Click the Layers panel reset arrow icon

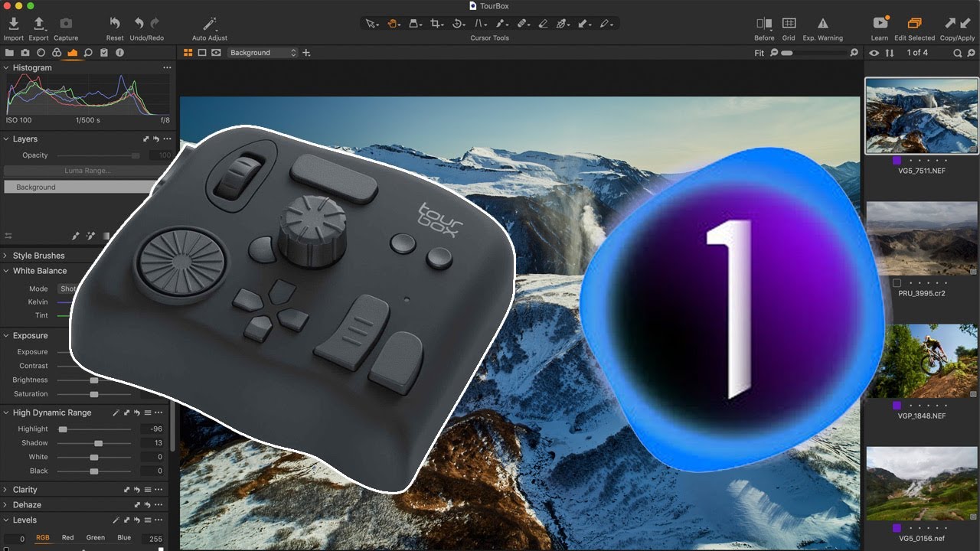156,139
